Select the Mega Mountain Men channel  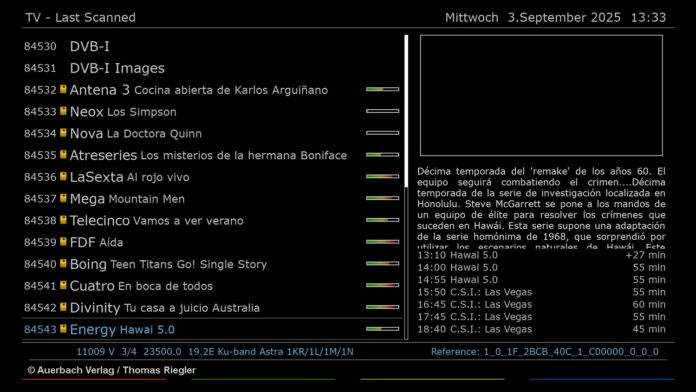click(x=212, y=198)
